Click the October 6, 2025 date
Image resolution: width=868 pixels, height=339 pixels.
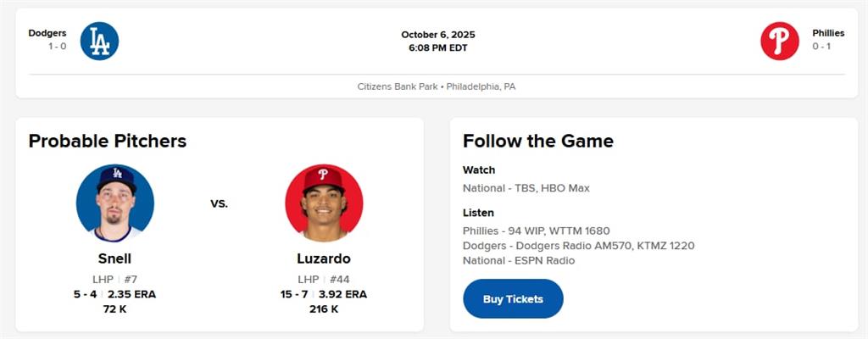pyautogui.click(x=437, y=35)
